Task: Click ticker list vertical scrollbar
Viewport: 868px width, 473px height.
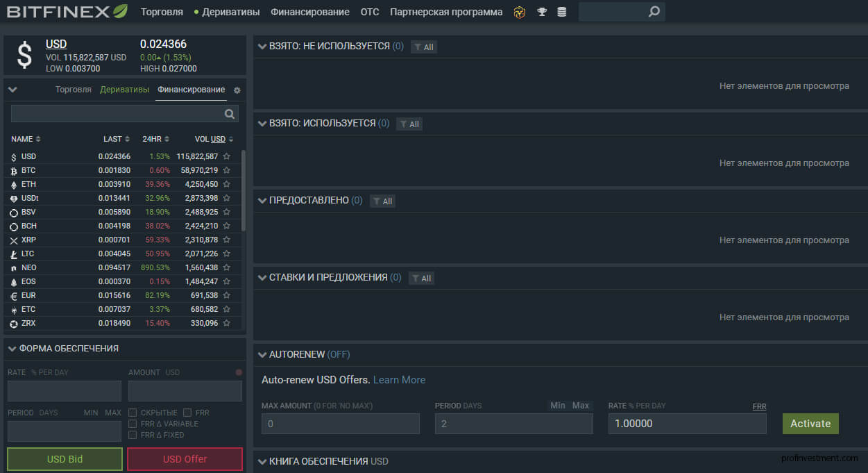Action: point(243,190)
